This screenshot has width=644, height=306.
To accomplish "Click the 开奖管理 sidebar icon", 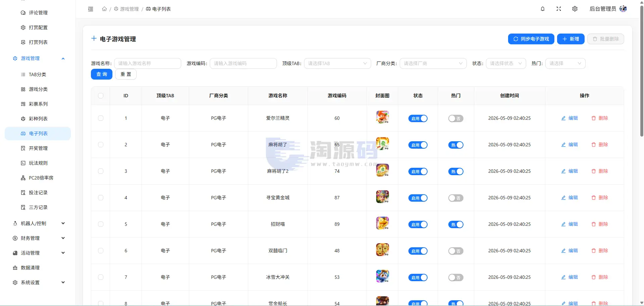I will [23, 148].
